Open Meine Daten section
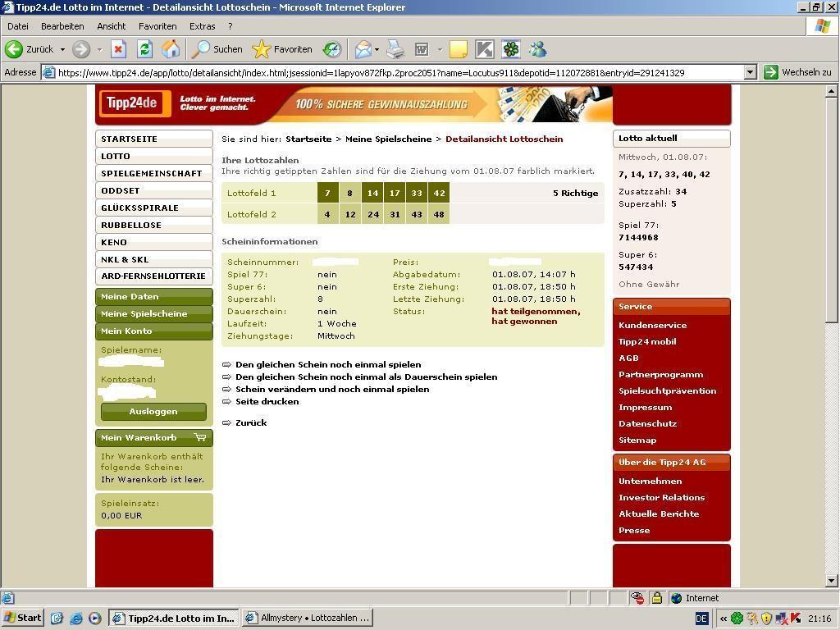The image size is (840, 630). click(x=153, y=297)
